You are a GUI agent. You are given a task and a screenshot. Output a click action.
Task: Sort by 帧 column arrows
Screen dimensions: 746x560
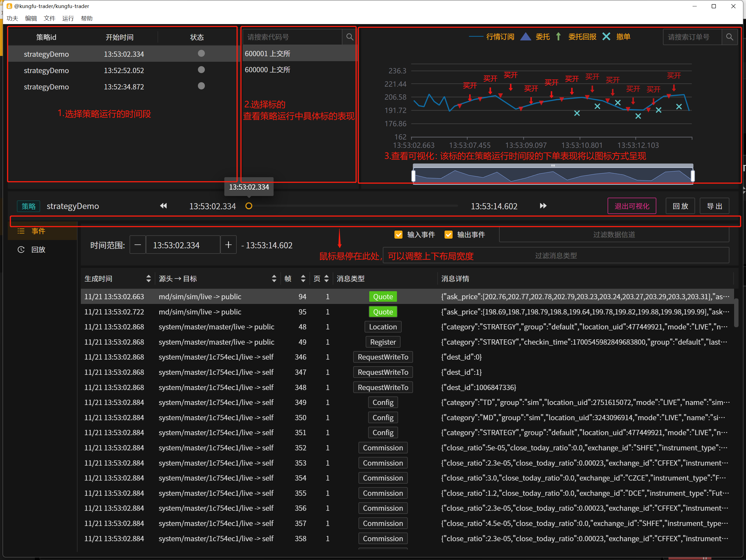coord(303,278)
